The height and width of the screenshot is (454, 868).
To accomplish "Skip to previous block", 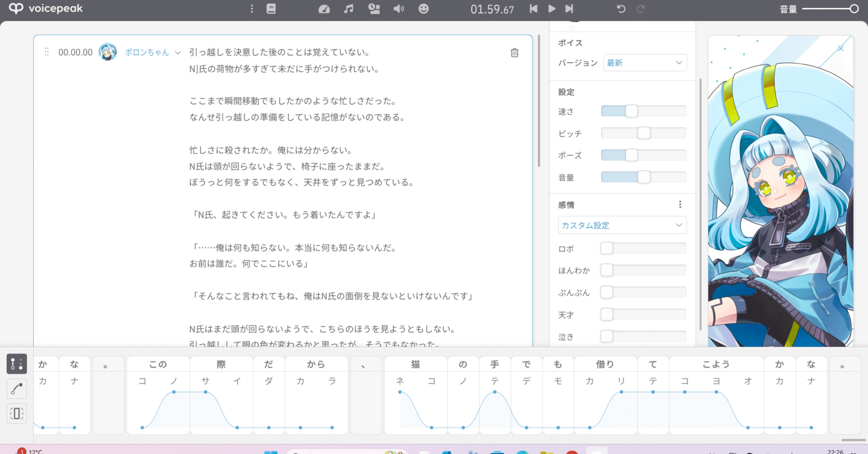I will (533, 9).
